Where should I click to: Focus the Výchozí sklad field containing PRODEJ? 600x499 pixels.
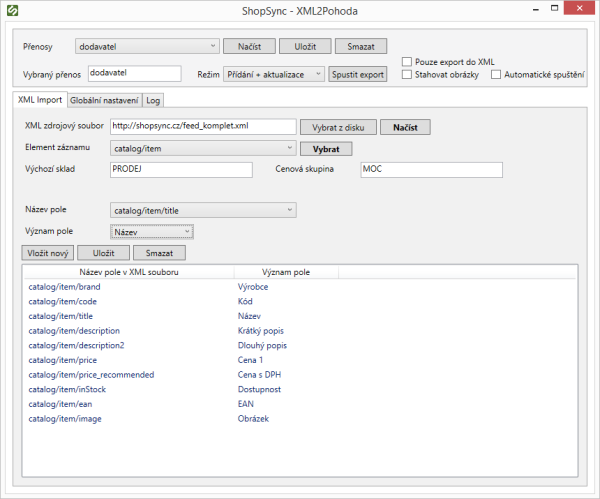point(180,170)
